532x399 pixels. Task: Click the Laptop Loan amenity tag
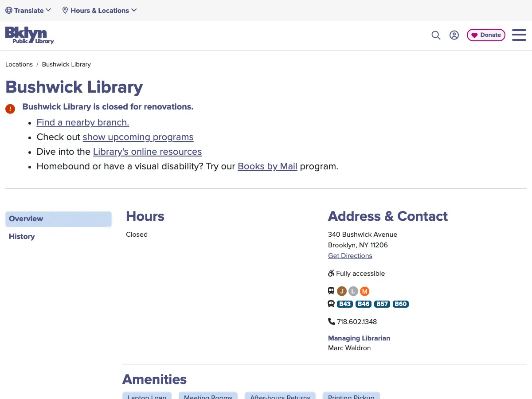[x=147, y=396]
